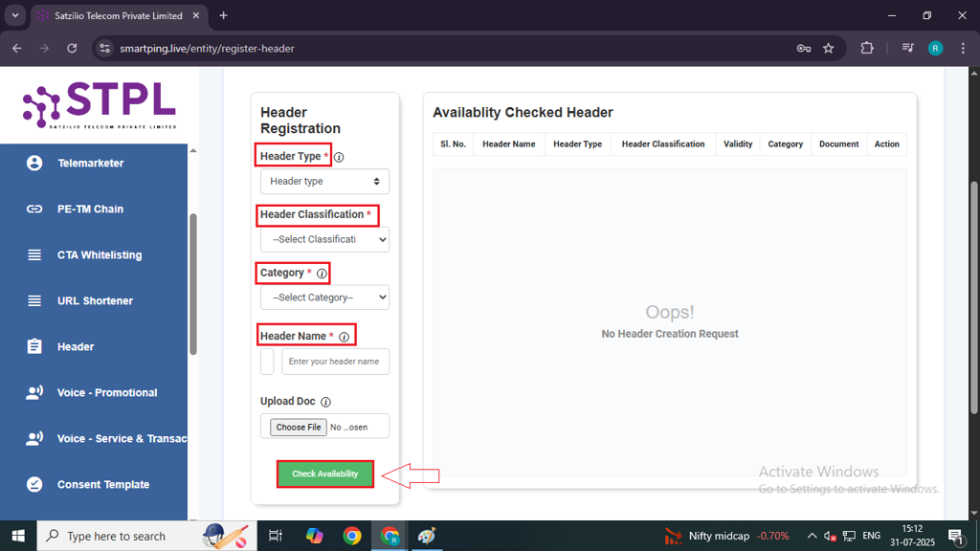This screenshot has width=980, height=551.
Task: Click Header Type info icon
Action: tap(339, 158)
